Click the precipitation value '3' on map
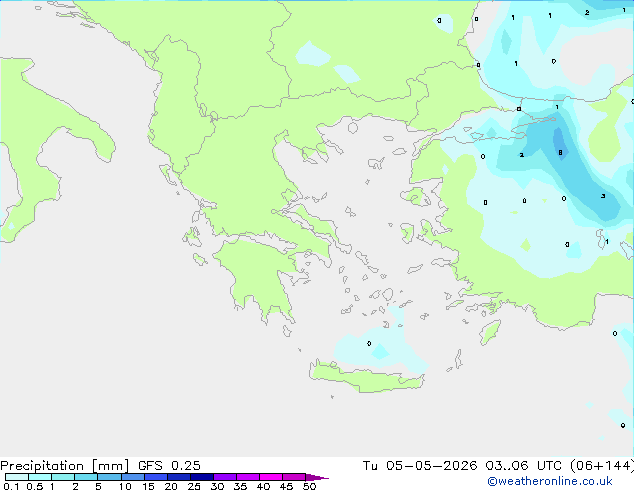The image size is (634, 490). 603,196
